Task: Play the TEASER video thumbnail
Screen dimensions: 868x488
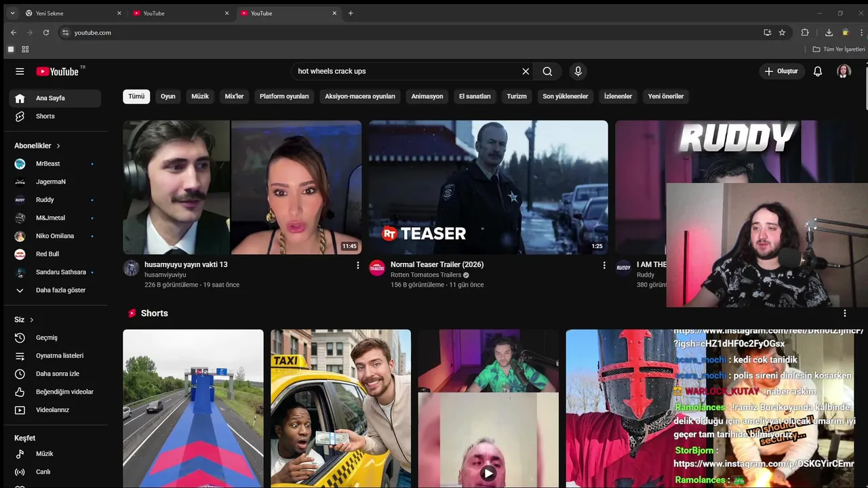Action: click(488, 188)
